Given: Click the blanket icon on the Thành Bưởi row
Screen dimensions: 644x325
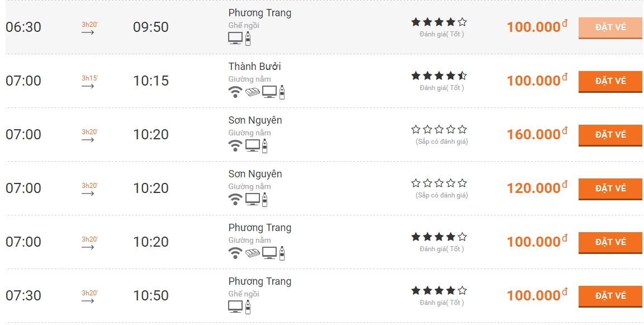Looking at the screenshot, I should 253,92.
